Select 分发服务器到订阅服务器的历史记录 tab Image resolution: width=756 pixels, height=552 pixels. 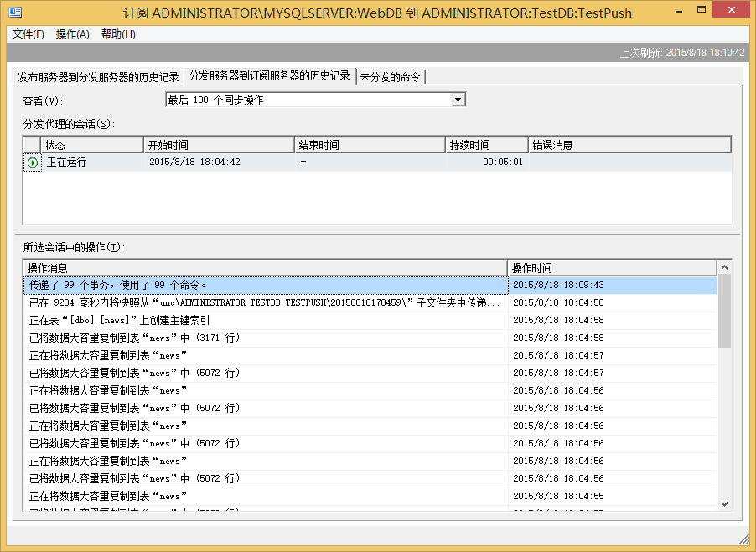[270, 75]
